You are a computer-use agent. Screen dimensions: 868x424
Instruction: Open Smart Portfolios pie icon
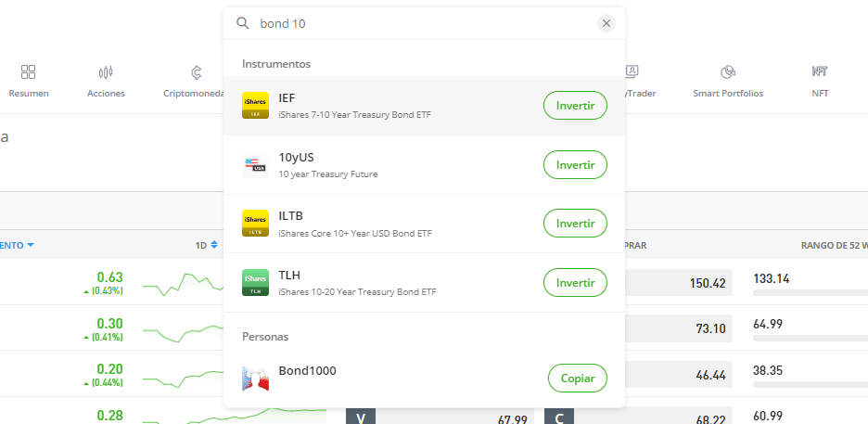(x=728, y=72)
